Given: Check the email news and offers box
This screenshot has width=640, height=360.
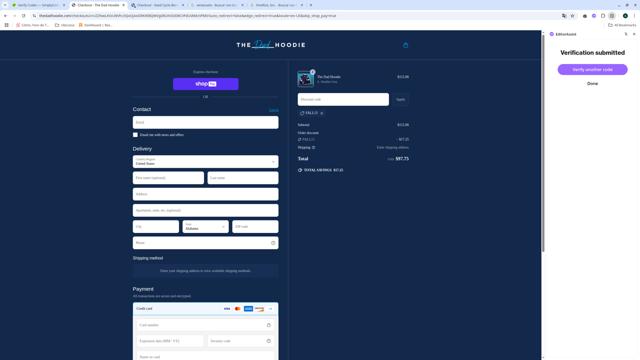Looking at the screenshot, I should (135, 135).
